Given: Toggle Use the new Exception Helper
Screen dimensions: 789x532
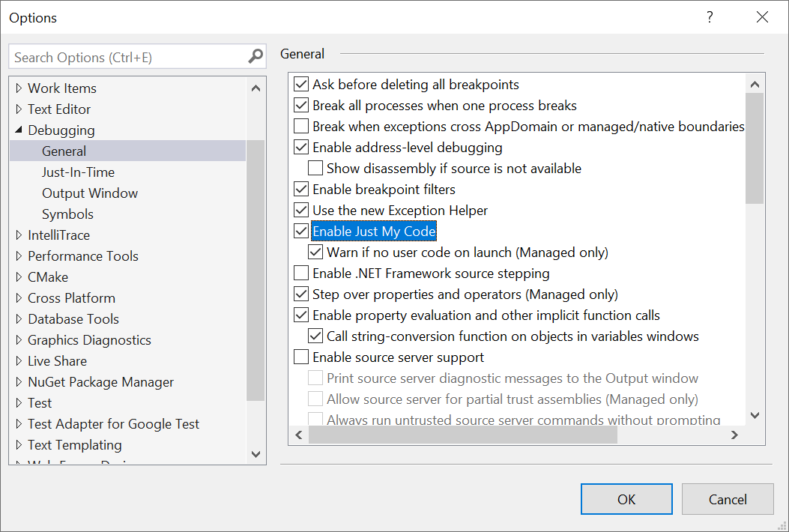Looking at the screenshot, I should tap(301, 210).
